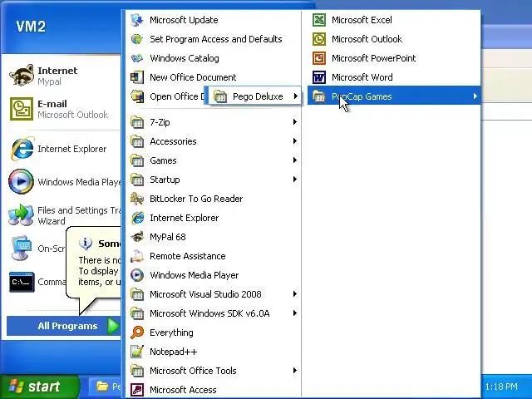
Task: Select the Games menu entry
Action: pyautogui.click(x=214, y=160)
